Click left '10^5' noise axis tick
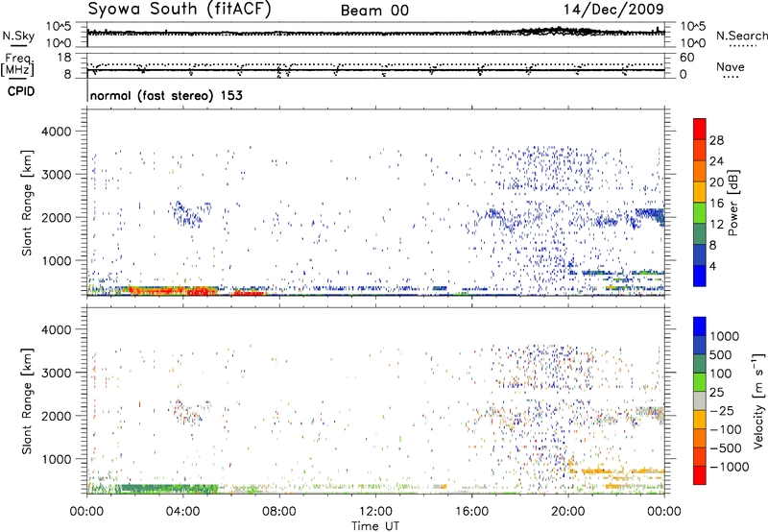768x532 pixels. (x=59, y=27)
